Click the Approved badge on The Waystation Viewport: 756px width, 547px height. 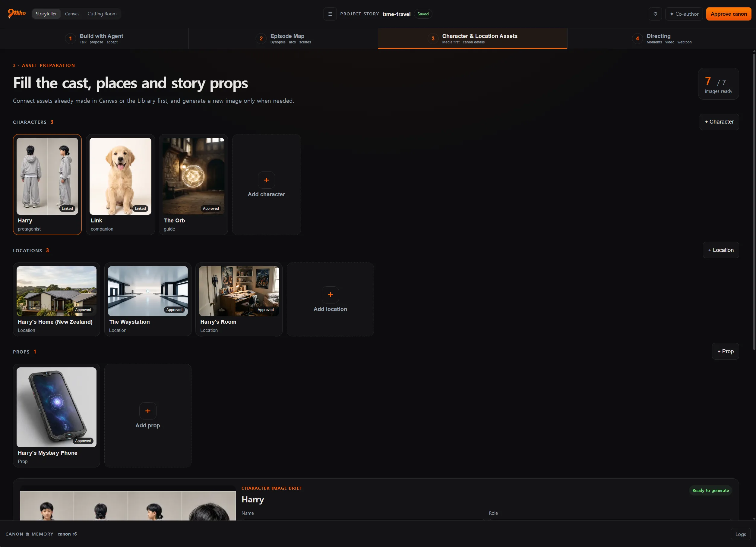(174, 310)
